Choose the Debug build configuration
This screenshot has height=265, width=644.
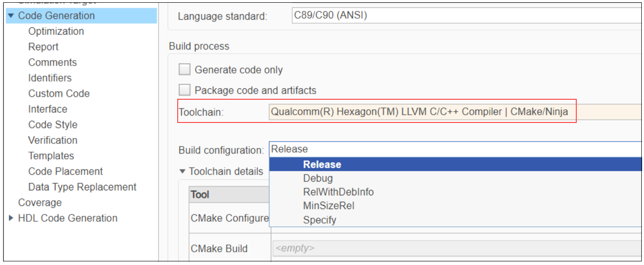(318, 178)
